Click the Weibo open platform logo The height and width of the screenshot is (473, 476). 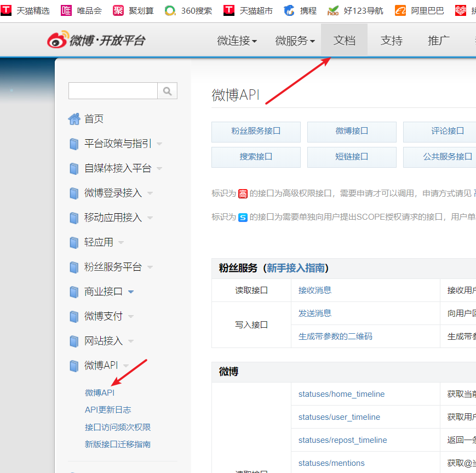click(x=96, y=39)
